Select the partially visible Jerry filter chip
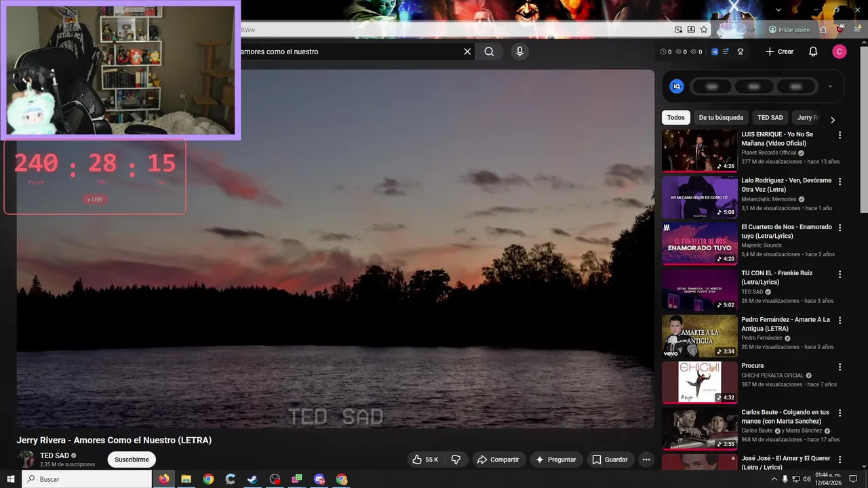Viewport: 868px width, 488px height. coord(807,117)
